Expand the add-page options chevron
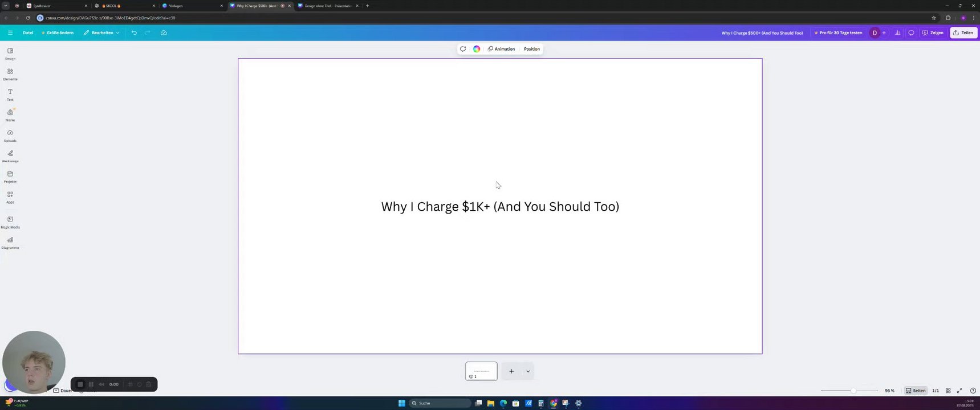This screenshot has height=410, width=980. pyautogui.click(x=528, y=371)
